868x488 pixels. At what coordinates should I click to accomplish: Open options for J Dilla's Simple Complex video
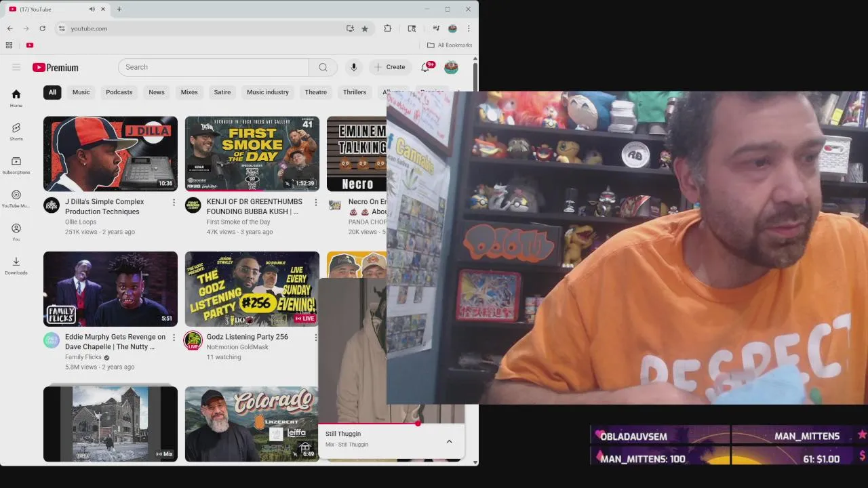point(174,202)
